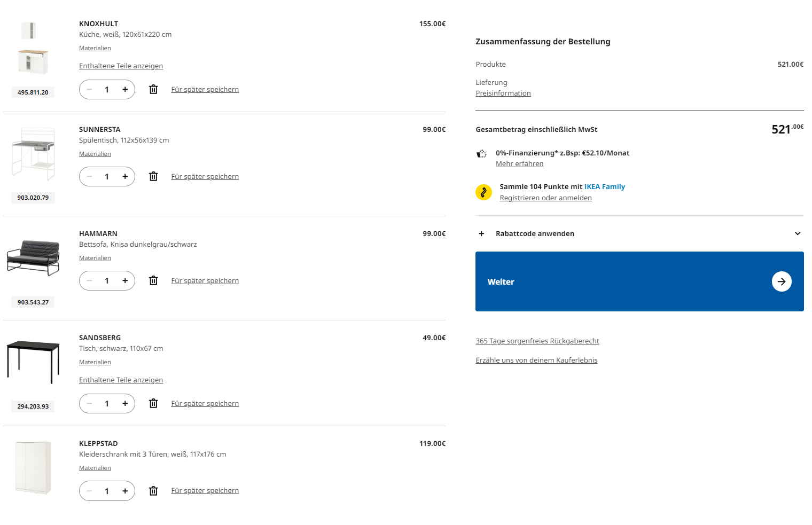Open Preisinformation for delivery
The image size is (812, 525).
[503, 93]
